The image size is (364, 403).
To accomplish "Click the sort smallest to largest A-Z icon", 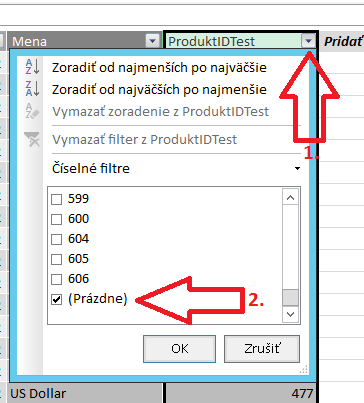I will (33, 67).
